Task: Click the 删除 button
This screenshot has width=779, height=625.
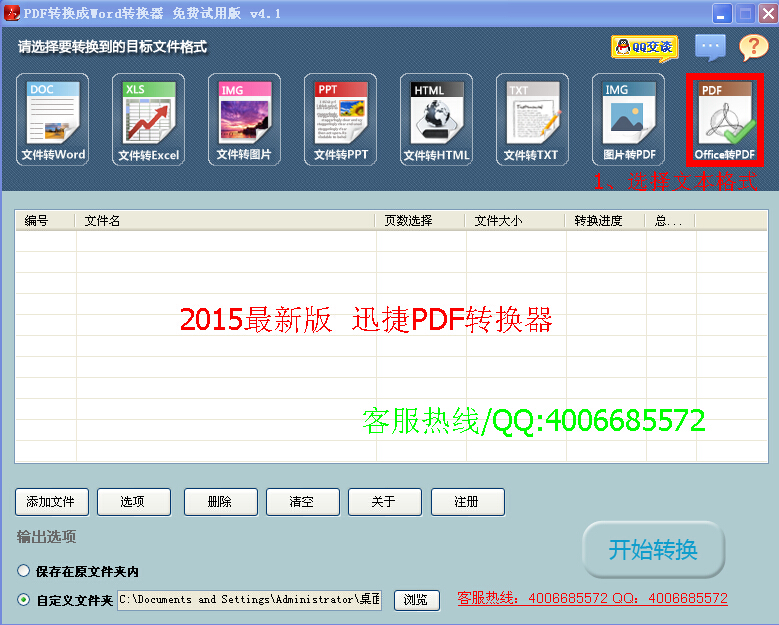Action: [x=221, y=502]
